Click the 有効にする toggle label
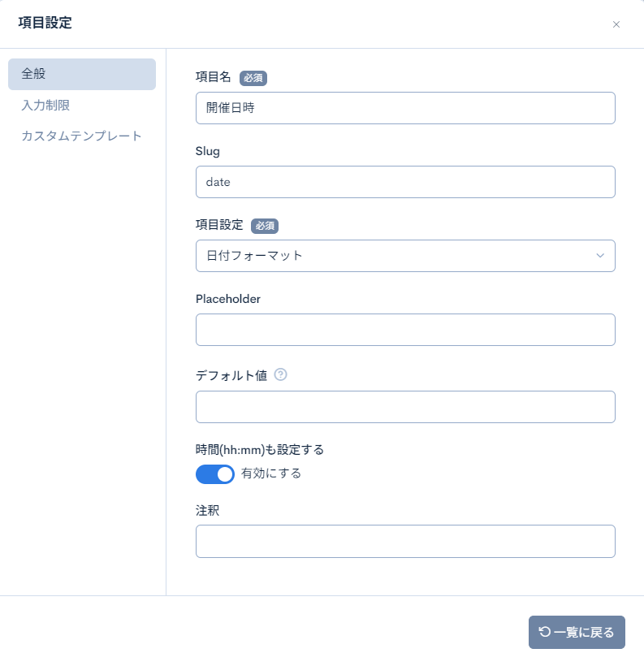 271,474
